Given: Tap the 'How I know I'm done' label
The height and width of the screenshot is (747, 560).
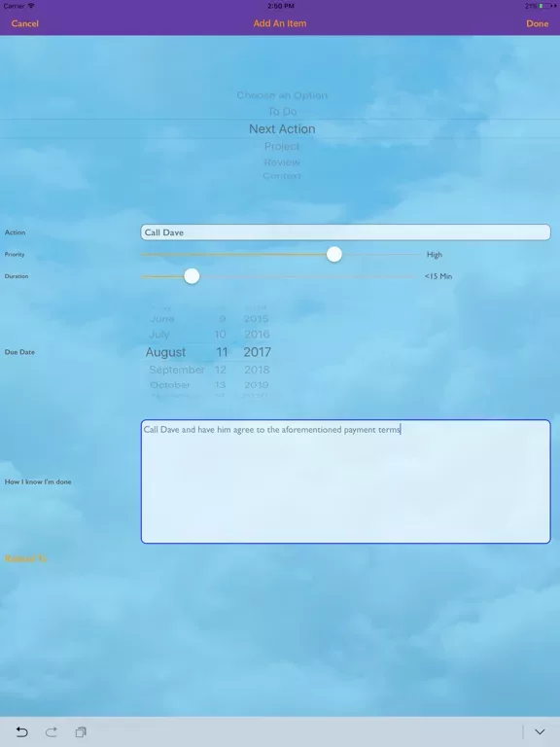Looking at the screenshot, I should 38,481.
